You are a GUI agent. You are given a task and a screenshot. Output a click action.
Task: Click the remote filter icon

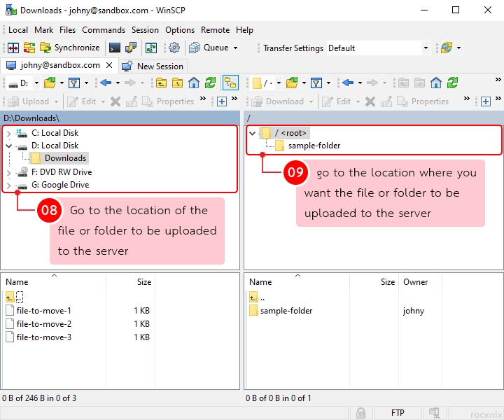(316, 83)
